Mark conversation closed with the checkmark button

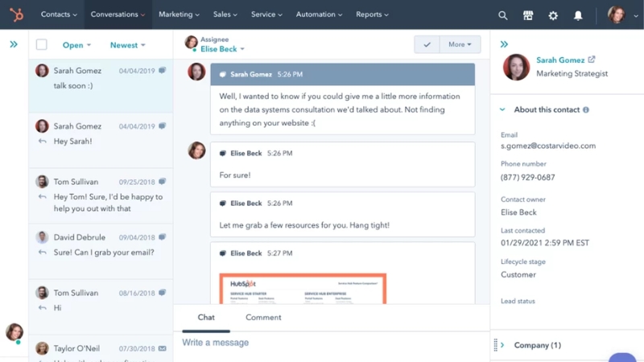[427, 45]
